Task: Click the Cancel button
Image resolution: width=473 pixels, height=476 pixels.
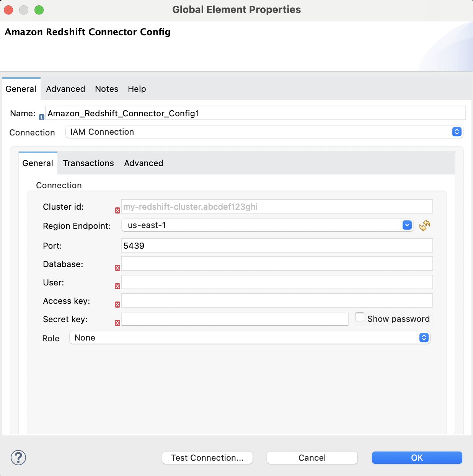Action: coord(312,458)
